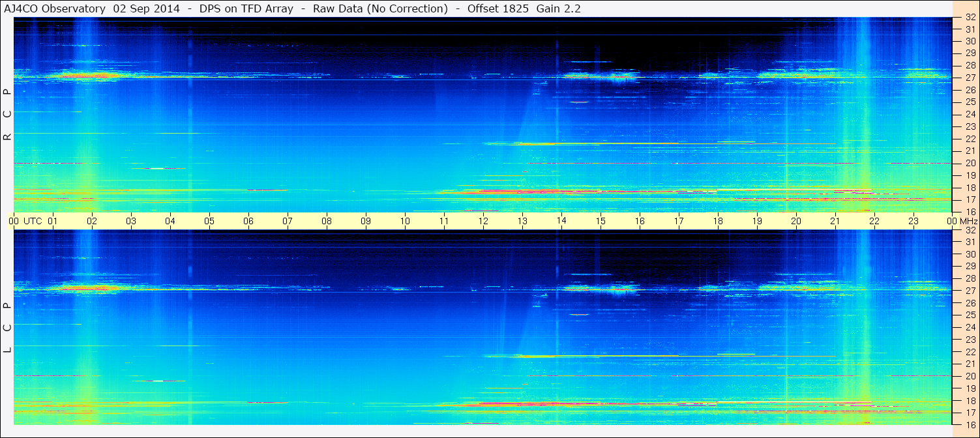This screenshot has height=438, width=980.
Task: Click the 01 hour marker on time axis
Action: (53, 221)
